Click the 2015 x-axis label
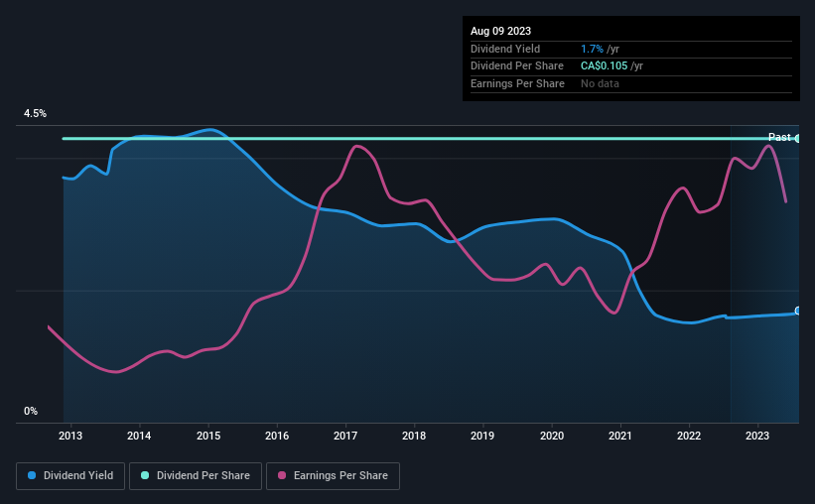This screenshot has height=504, width=815. pyautogui.click(x=208, y=436)
